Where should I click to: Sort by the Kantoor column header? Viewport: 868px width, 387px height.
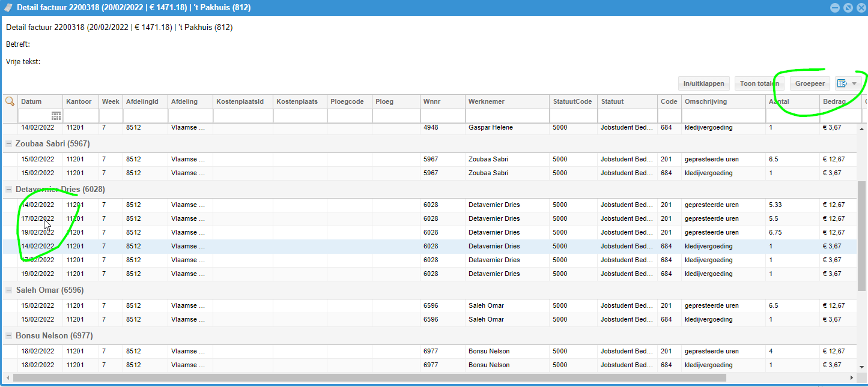(x=80, y=101)
